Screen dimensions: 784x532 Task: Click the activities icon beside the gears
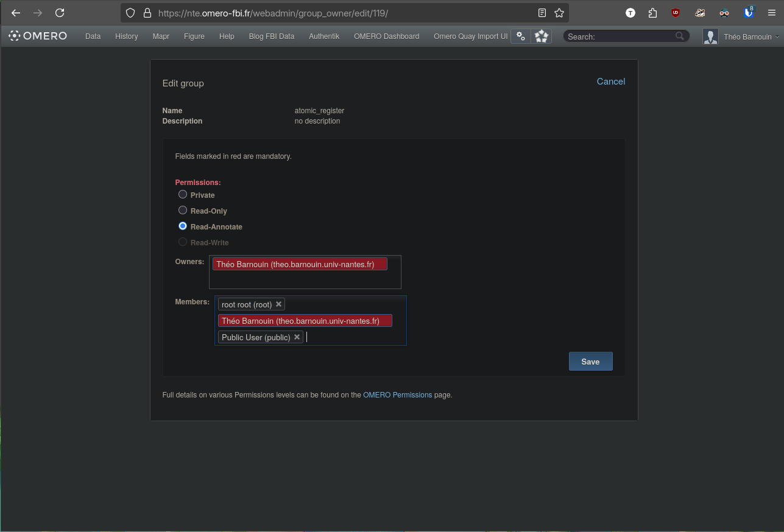(541, 37)
